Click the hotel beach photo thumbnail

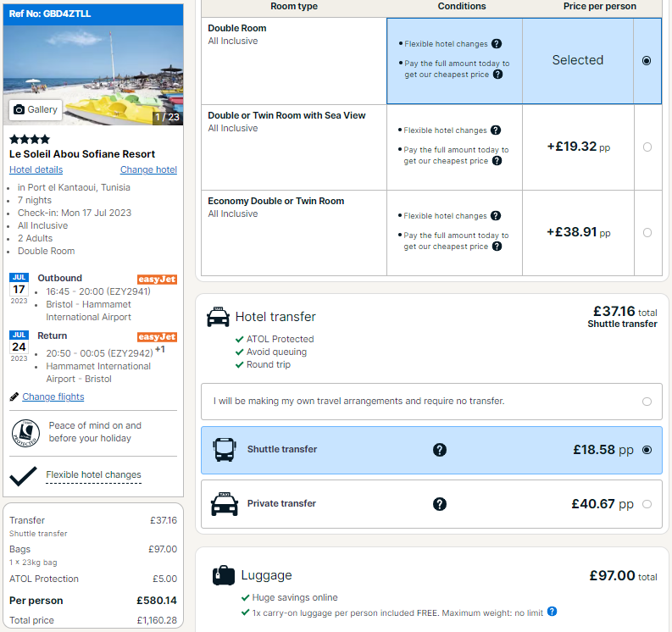(x=93, y=75)
